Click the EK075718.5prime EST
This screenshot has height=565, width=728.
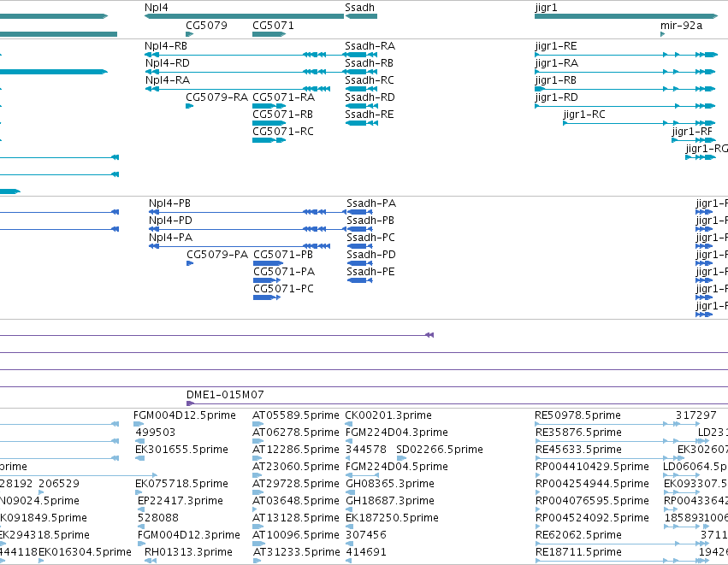coord(182,484)
